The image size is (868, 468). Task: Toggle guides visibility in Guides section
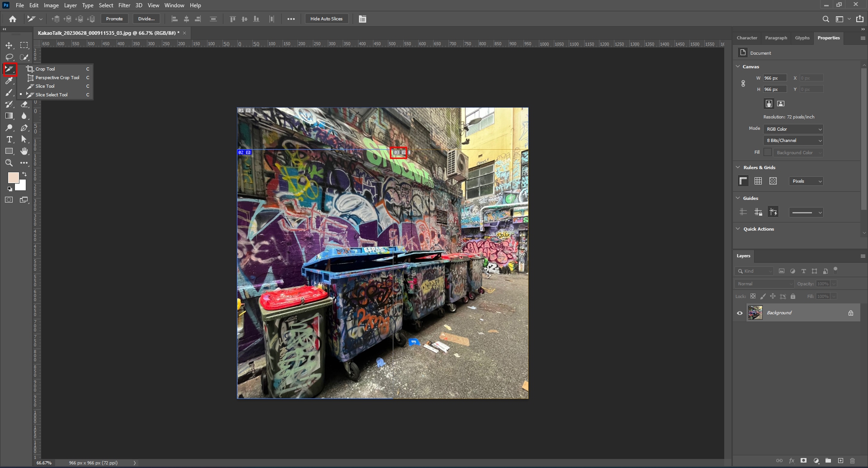coord(743,212)
